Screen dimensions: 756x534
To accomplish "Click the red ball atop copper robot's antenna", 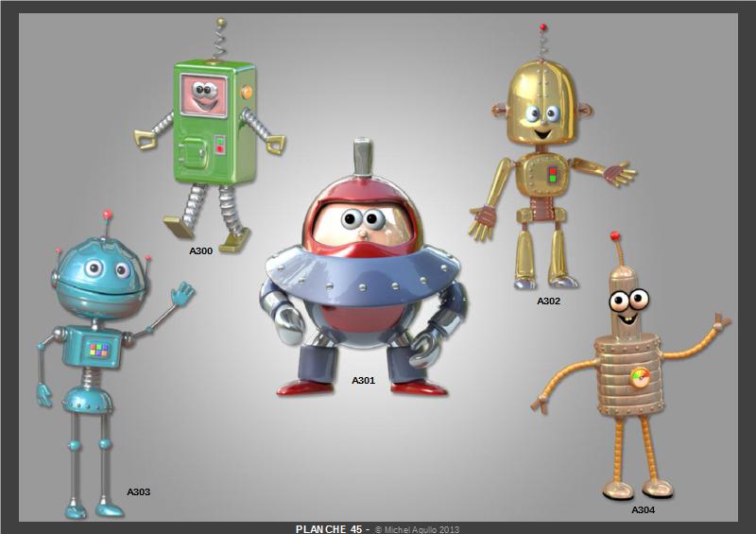I will coord(615,234).
